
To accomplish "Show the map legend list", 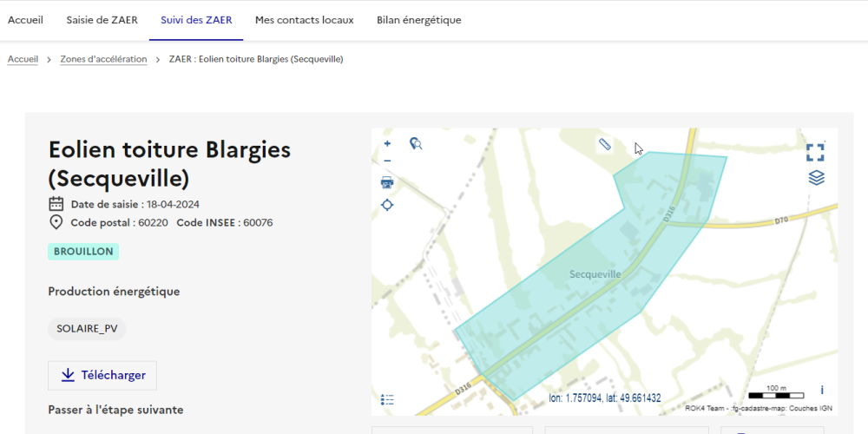I will coord(387,399).
